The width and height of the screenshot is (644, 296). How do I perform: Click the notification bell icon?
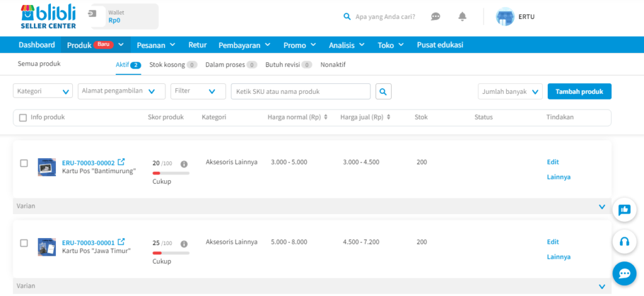(462, 17)
